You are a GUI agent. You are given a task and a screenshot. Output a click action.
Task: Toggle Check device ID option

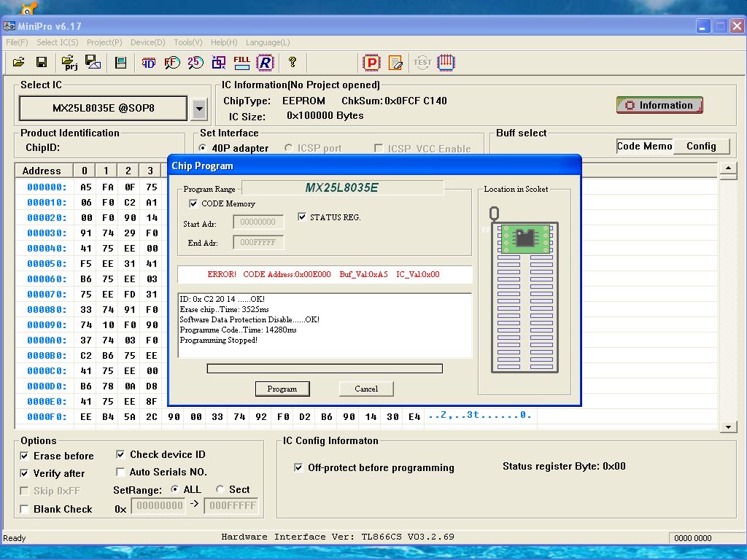point(120,455)
